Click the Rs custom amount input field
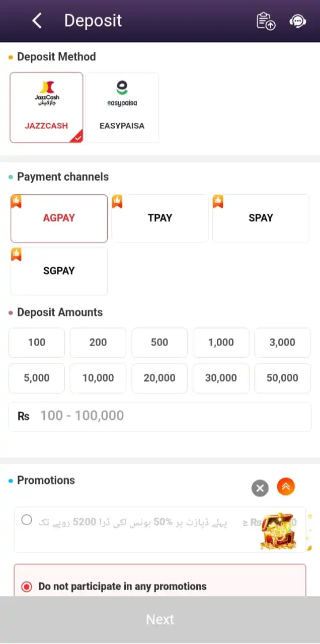The width and height of the screenshot is (320, 644). pyautogui.click(x=159, y=416)
